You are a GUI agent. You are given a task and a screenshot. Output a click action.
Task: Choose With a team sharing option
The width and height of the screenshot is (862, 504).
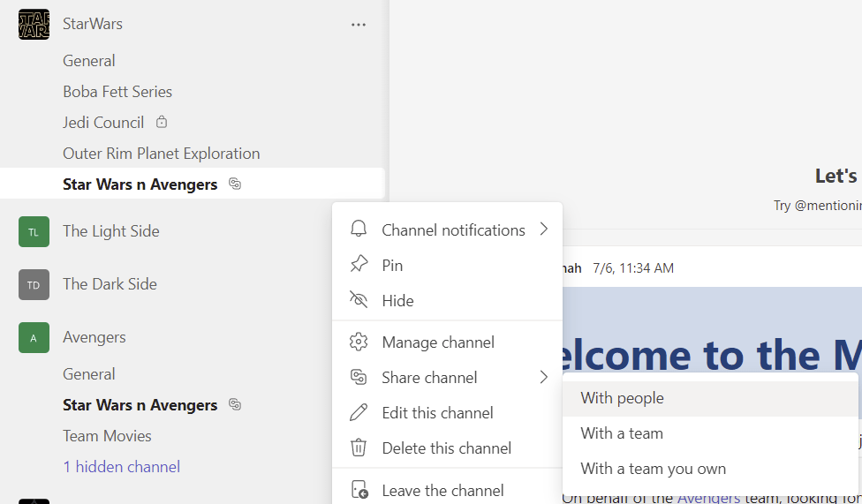[622, 433]
